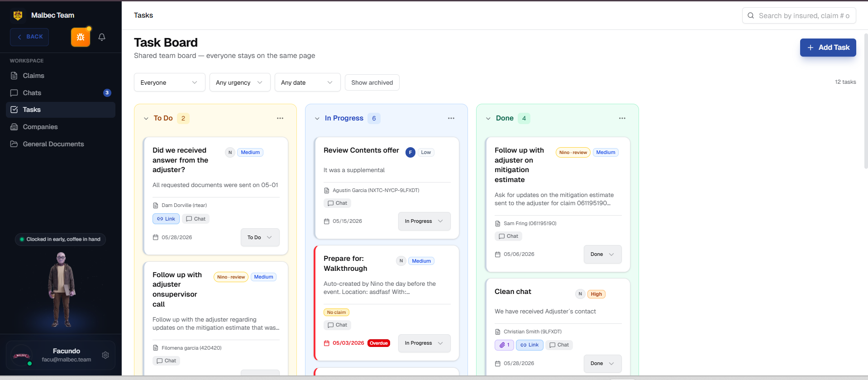Viewport: 868px width, 380px height.
Task: Click the 3D avatar figure in sidebar
Action: (61, 290)
